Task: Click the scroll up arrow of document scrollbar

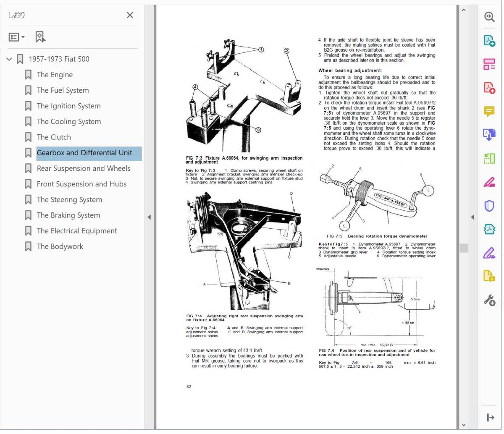Action: pyautogui.click(x=464, y=10)
